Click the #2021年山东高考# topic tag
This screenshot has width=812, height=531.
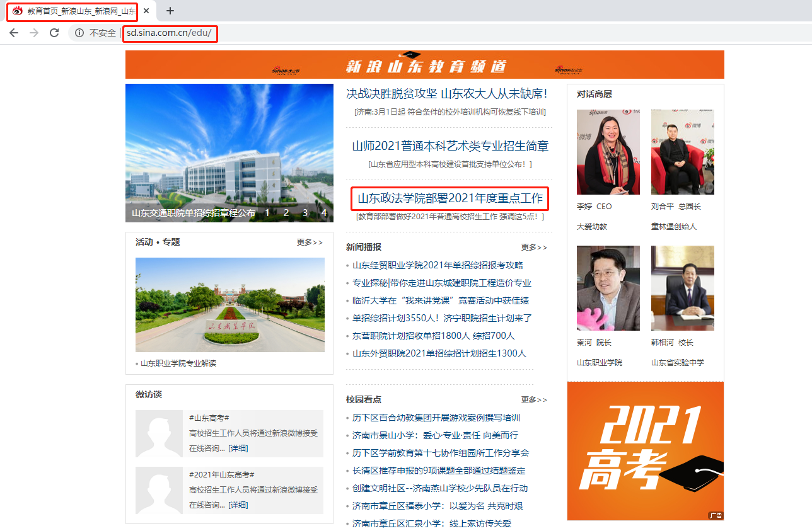point(221,474)
